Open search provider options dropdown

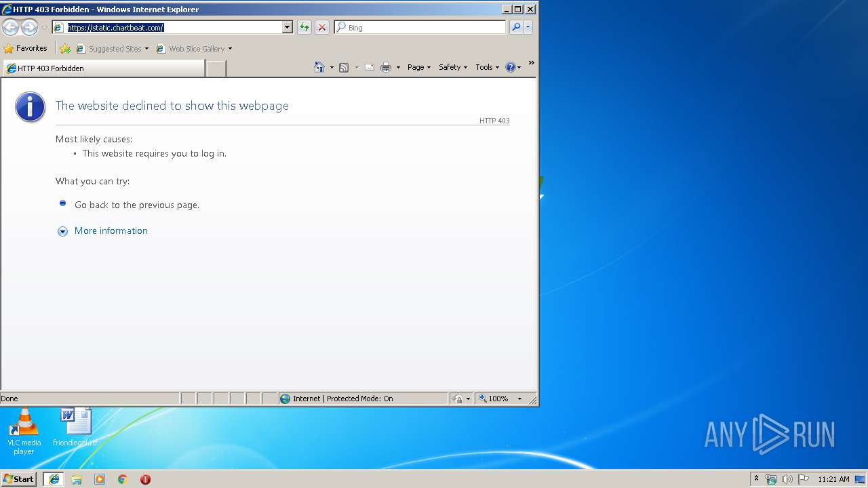point(528,27)
